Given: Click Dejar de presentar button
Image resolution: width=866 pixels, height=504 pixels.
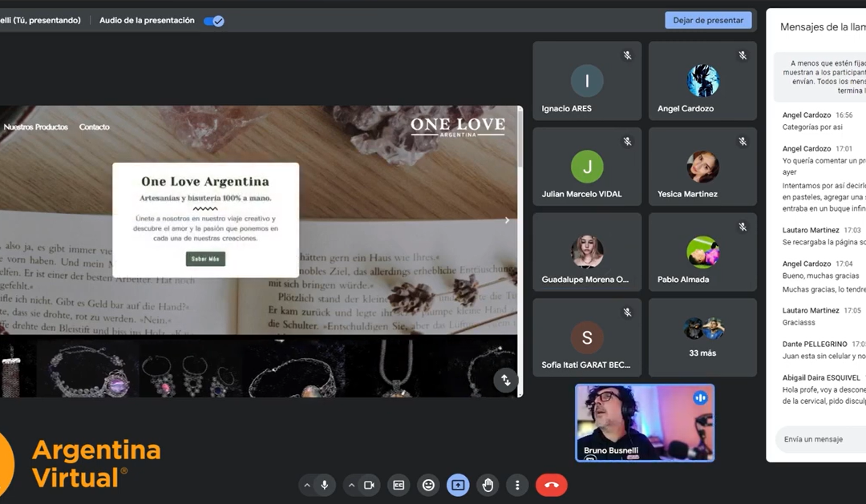Looking at the screenshot, I should pos(708,20).
